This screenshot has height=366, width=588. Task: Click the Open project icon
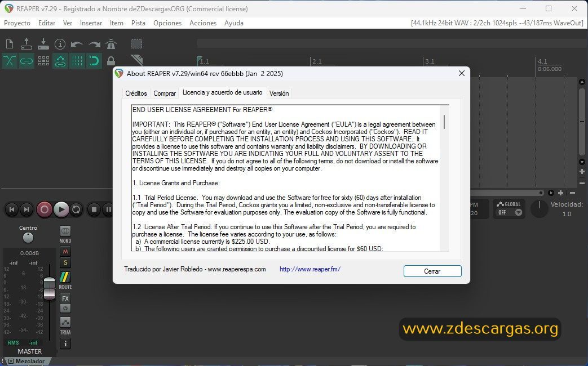(26, 44)
